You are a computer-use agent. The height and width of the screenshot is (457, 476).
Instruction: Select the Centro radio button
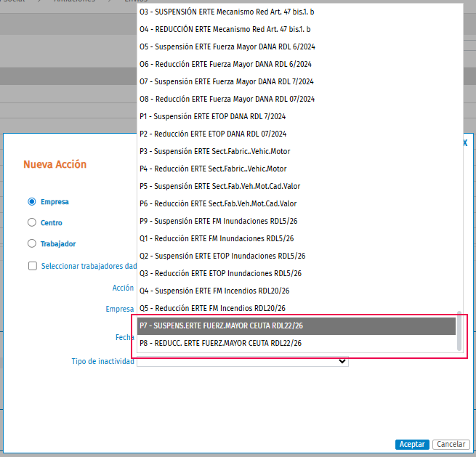pos(32,223)
